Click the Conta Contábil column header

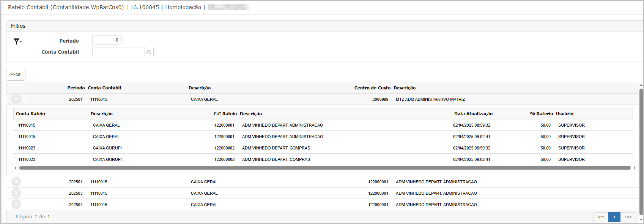coord(104,88)
